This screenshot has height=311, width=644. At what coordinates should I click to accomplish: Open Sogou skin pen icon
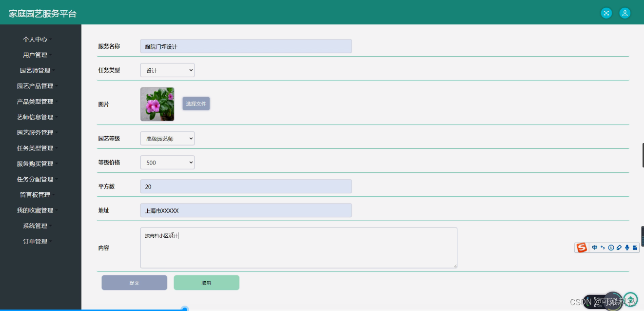click(x=619, y=248)
